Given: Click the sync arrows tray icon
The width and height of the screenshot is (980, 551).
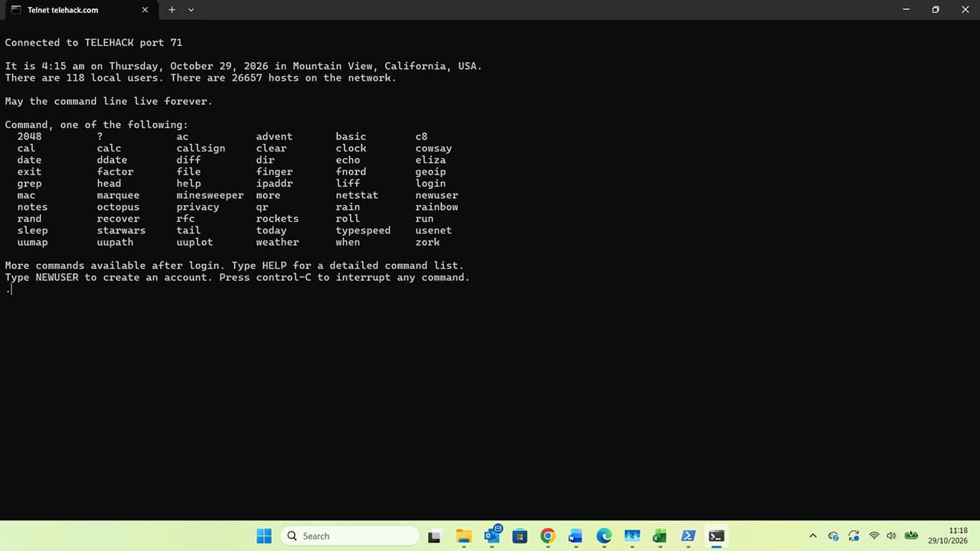Looking at the screenshot, I should tap(854, 536).
